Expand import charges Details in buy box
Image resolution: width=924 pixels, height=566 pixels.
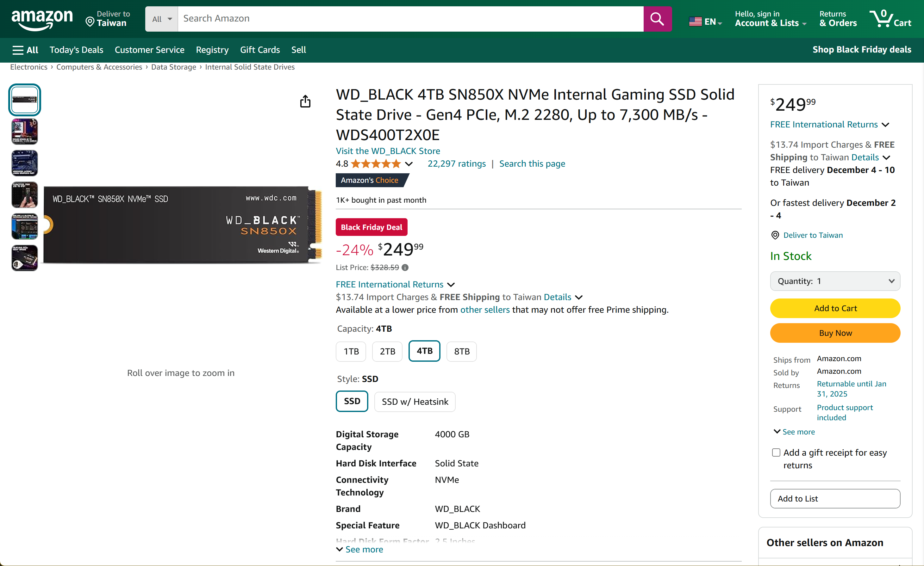point(871,157)
